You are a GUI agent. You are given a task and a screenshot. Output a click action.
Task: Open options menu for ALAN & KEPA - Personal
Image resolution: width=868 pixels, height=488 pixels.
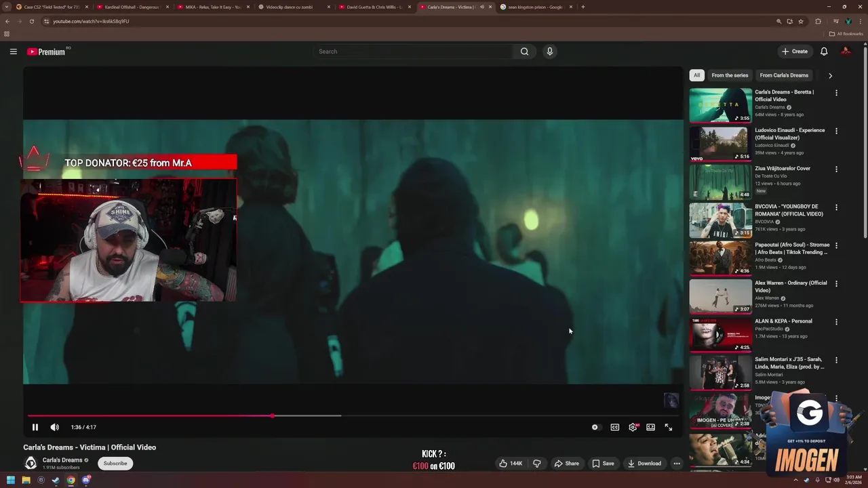tap(836, 322)
